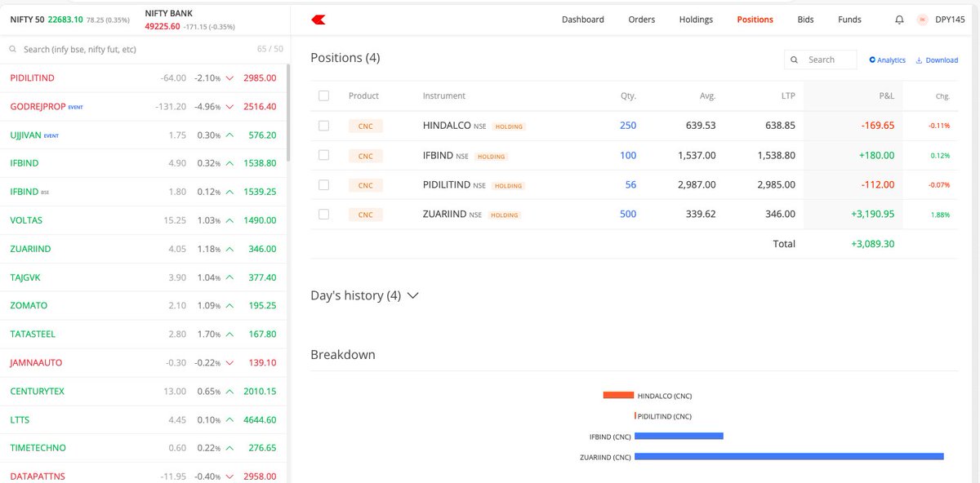Sort positions by Qty. column header
The height and width of the screenshot is (483, 980).
coord(628,95)
